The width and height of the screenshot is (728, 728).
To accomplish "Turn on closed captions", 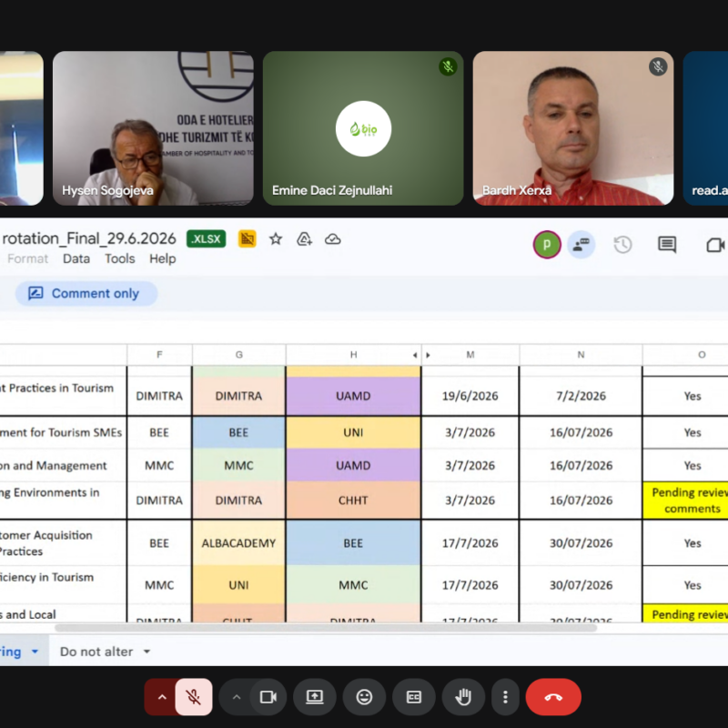I will pos(414,697).
